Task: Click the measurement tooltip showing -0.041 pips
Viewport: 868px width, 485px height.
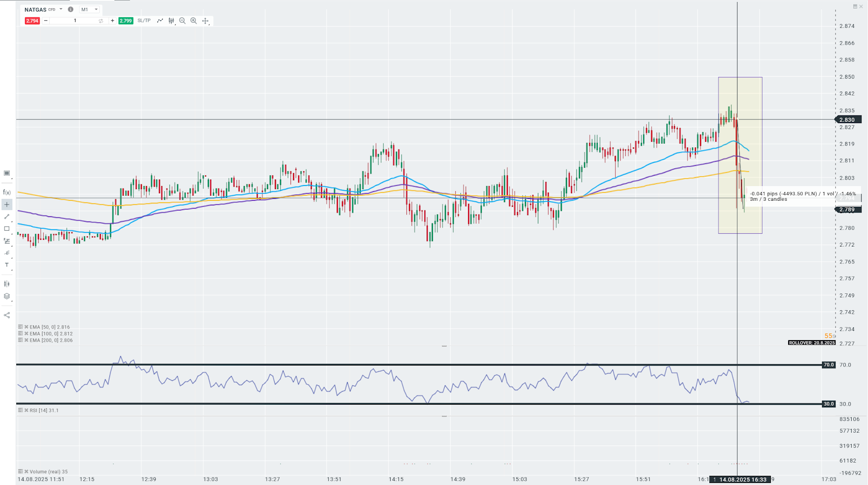Action: coord(803,196)
